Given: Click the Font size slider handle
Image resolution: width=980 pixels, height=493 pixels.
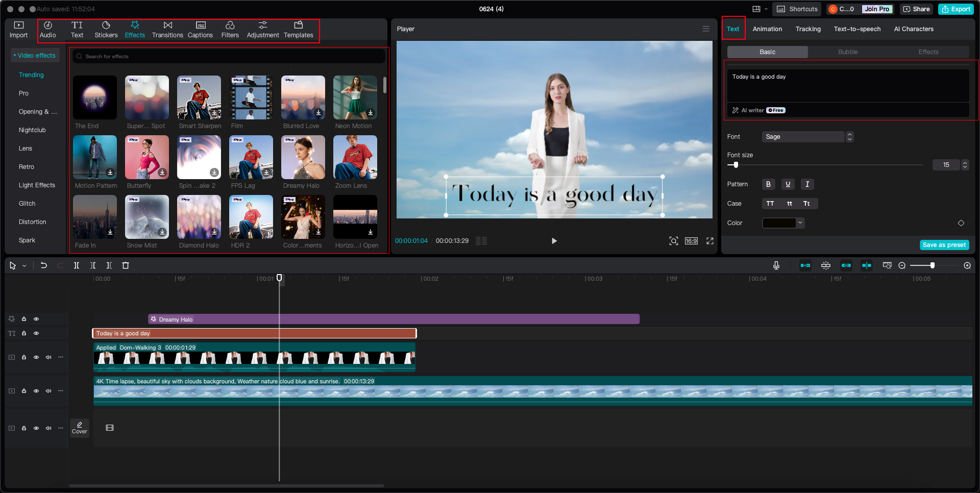Looking at the screenshot, I should click(736, 165).
